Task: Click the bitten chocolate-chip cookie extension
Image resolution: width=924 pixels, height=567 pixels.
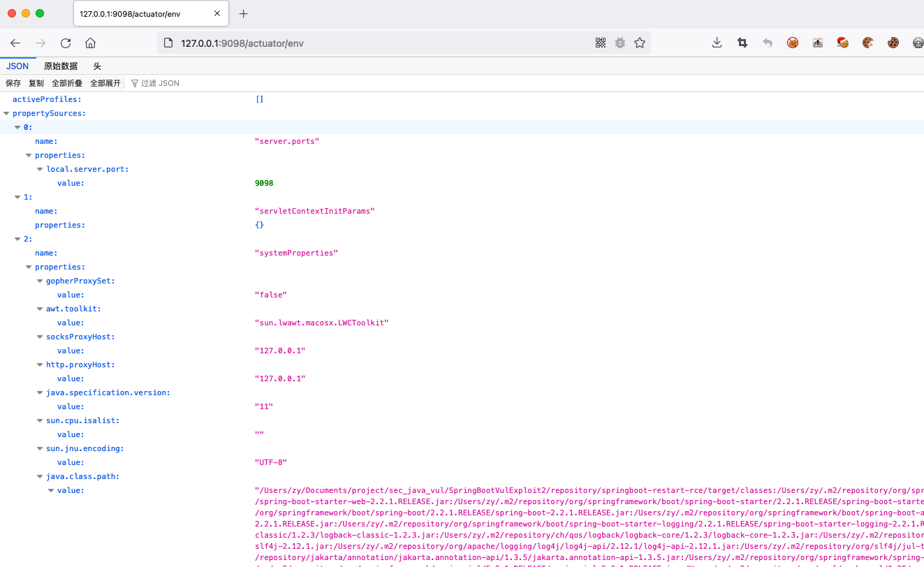Action: pyautogui.click(x=868, y=43)
